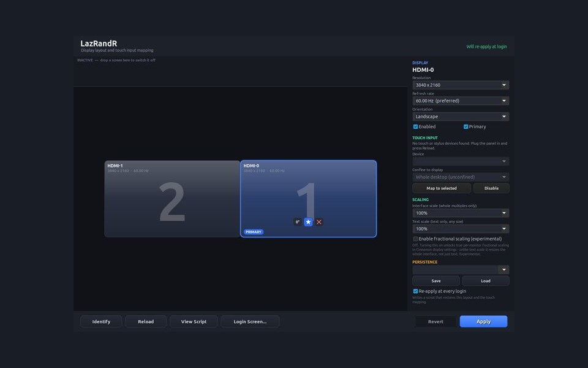Viewport: 588px width, 368px height.
Task: Click the star primary icon on HDMI-0
Action: pos(308,222)
